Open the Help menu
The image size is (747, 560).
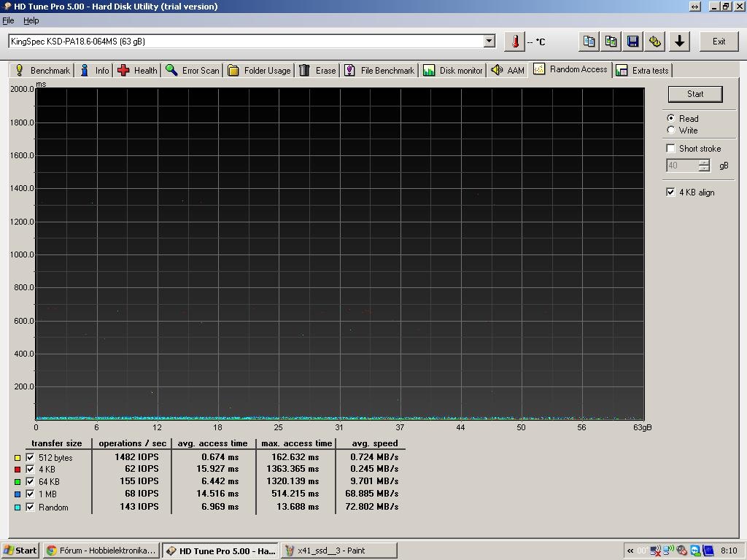31,20
